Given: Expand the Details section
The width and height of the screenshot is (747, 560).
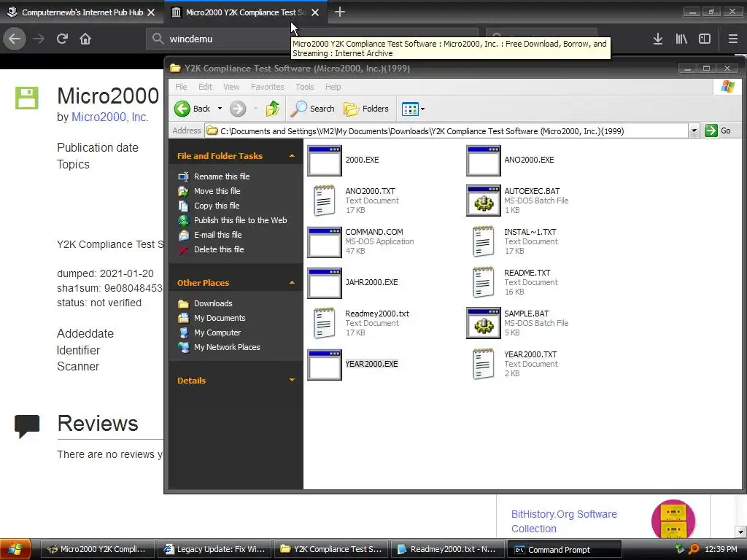Looking at the screenshot, I should click(292, 380).
